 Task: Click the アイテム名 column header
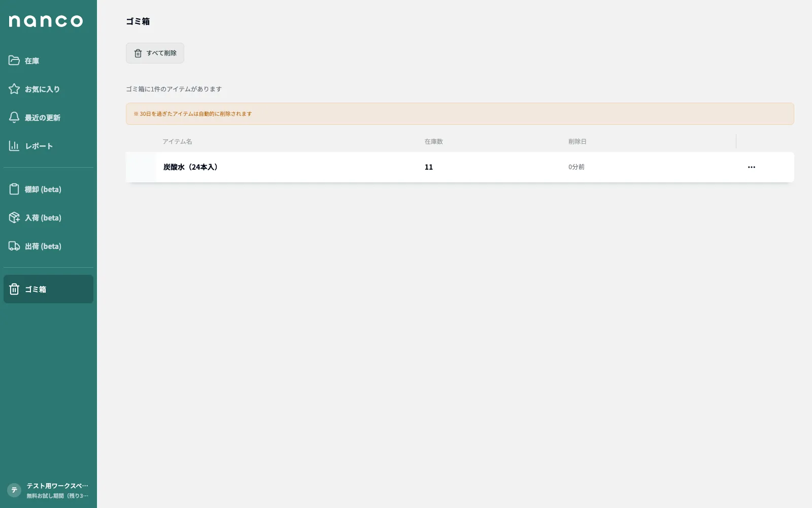[x=177, y=142]
